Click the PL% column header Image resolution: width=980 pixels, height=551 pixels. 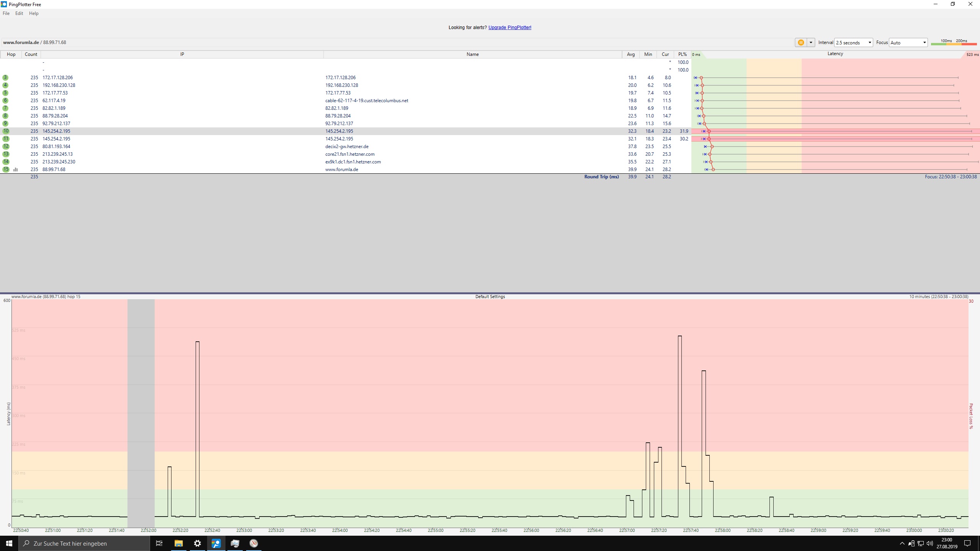point(683,54)
